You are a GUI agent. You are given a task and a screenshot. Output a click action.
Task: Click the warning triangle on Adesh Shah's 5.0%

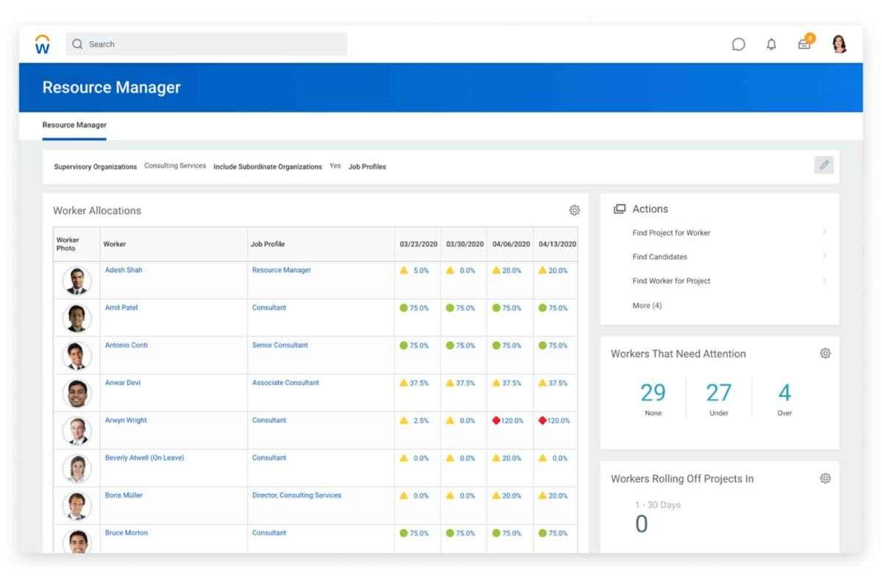click(x=404, y=270)
